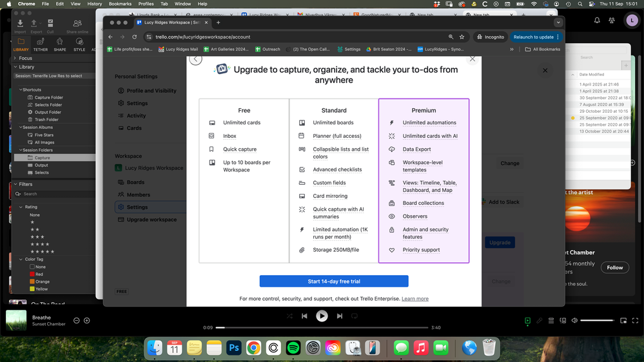Tick the None color tag checkbox

coord(32,267)
